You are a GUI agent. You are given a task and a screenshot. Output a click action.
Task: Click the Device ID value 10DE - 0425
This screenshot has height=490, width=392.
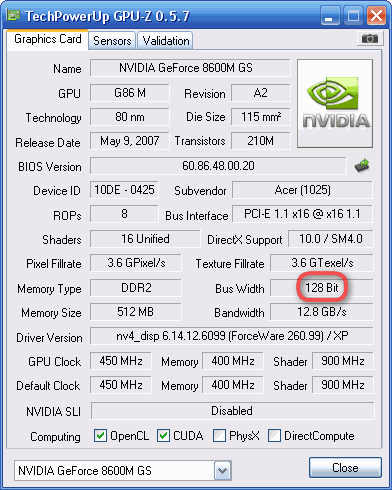[x=124, y=190]
